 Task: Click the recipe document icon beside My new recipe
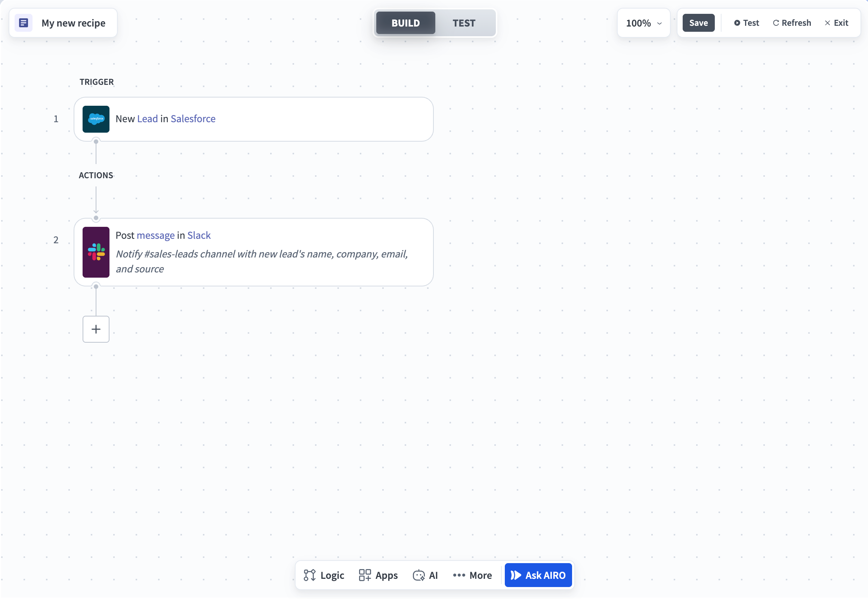click(x=23, y=23)
